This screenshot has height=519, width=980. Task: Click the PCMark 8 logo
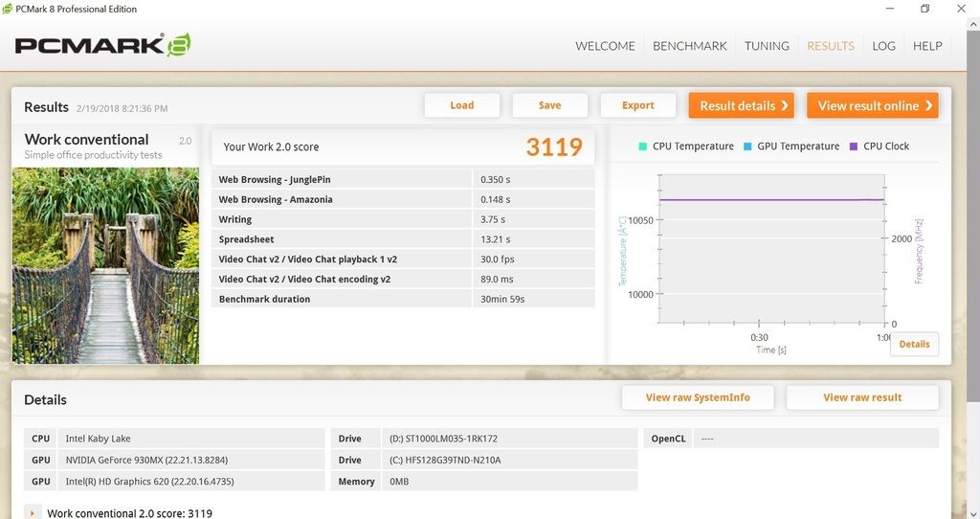(x=102, y=45)
